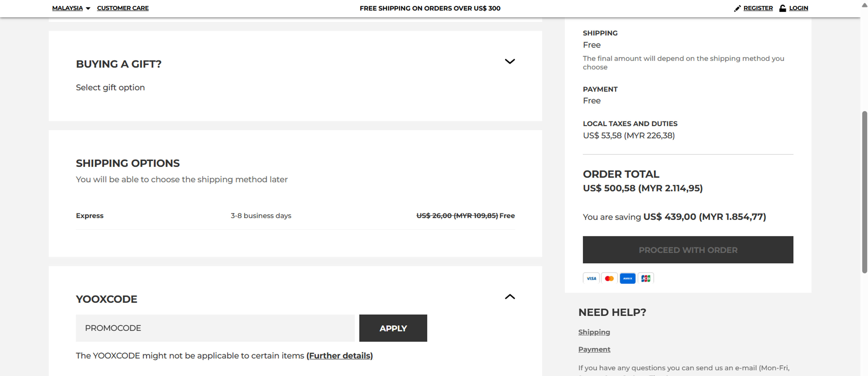Click the 'Select gift option' text
The height and width of the screenshot is (376, 868).
pyautogui.click(x=110, y=88)
